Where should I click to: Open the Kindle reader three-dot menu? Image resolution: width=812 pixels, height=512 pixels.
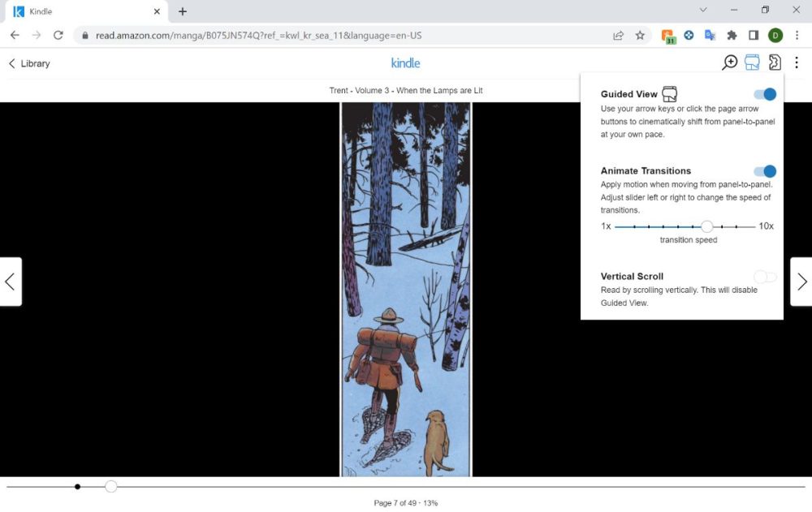pos(797,62)
